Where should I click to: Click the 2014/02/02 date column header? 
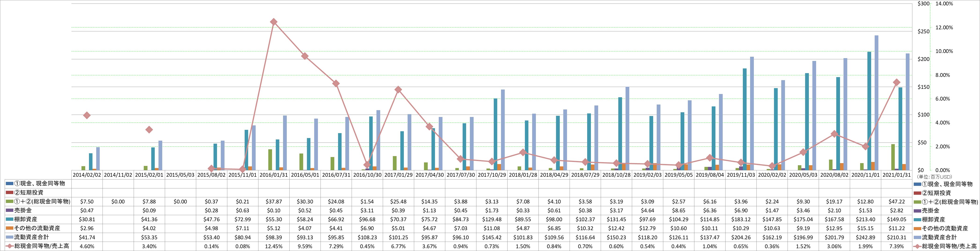pos(87,175)
